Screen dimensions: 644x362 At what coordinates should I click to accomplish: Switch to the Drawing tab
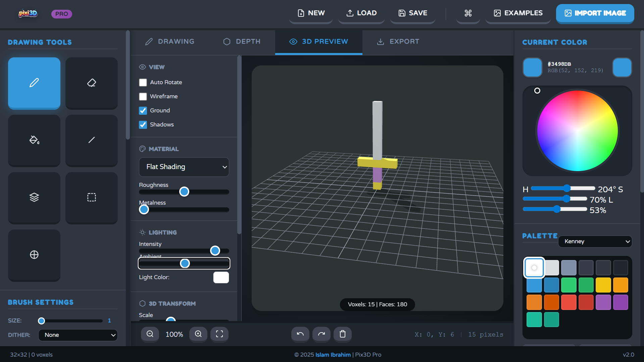tap(170, 42)
